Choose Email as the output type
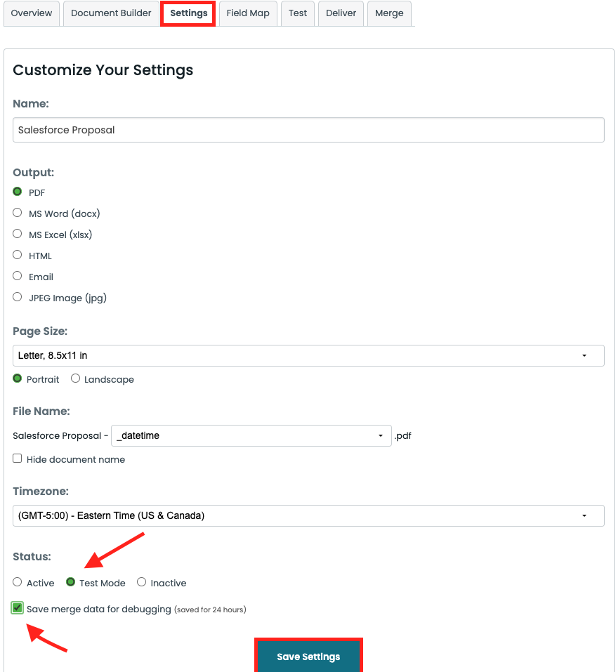The height and width of the screenshot is (672, 616). click(17, 275)
